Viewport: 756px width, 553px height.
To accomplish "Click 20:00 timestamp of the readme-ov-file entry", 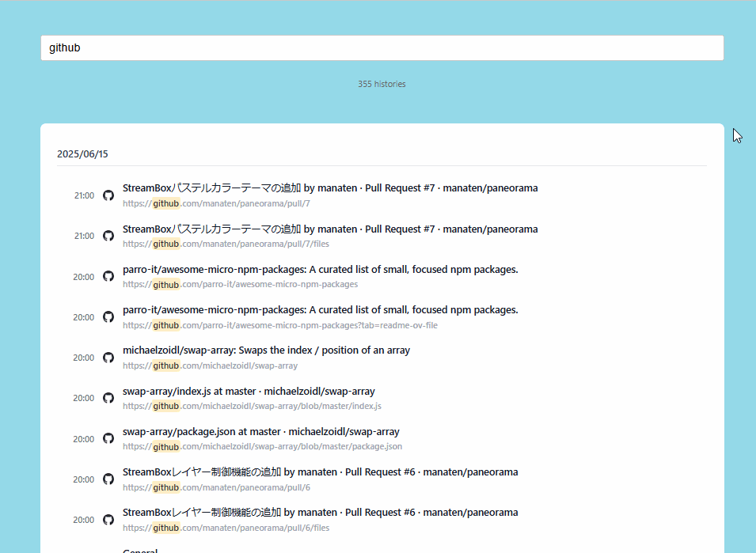I will click(x=83, y=317).
